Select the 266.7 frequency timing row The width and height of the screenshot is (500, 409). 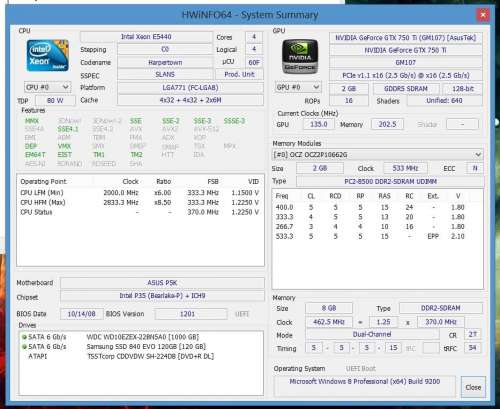point(370,227)
